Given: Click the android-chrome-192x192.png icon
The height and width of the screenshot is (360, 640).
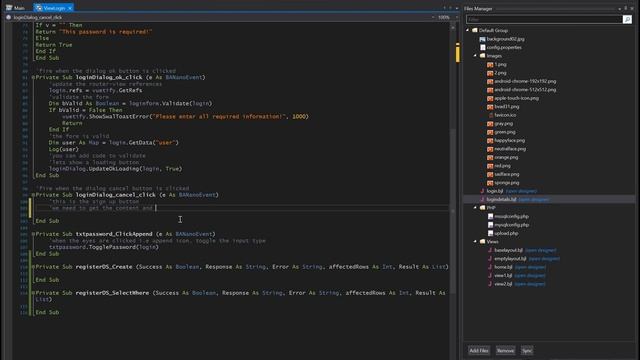Looking at the screenshot, I should (490, 81).
